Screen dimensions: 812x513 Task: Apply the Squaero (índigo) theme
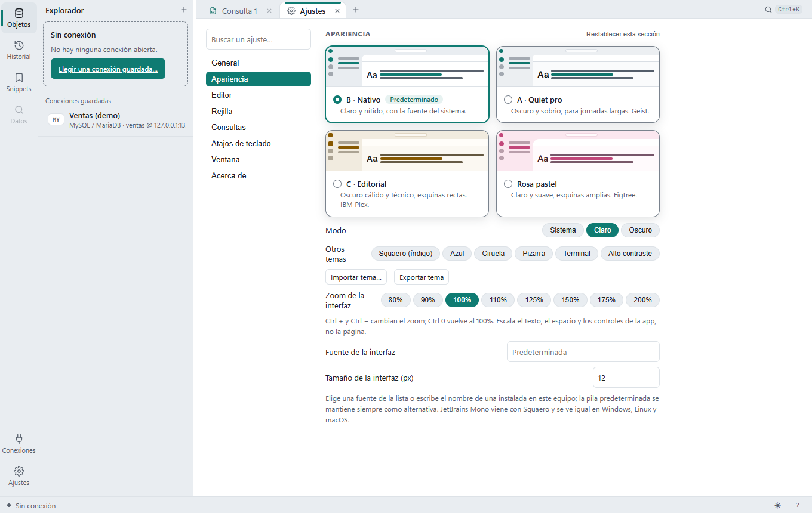pyautogui.click(x=406, y=254)
